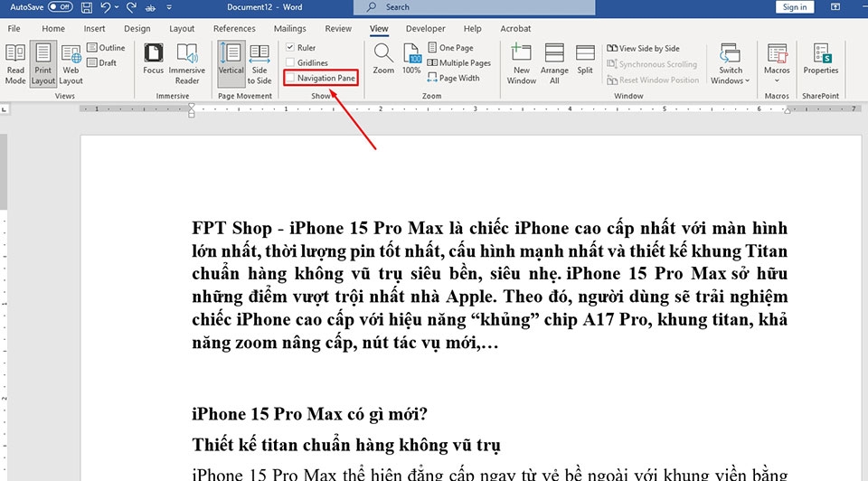Open the Acrobat tab

point(515,28)
